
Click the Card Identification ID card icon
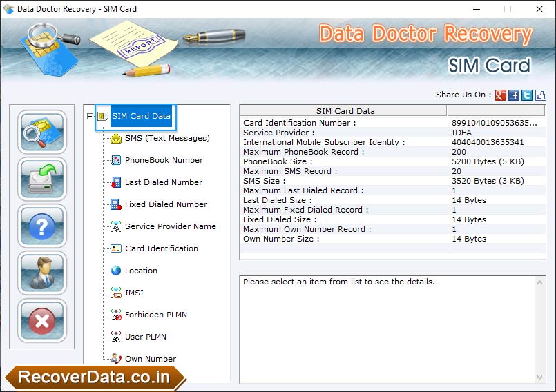116,248
